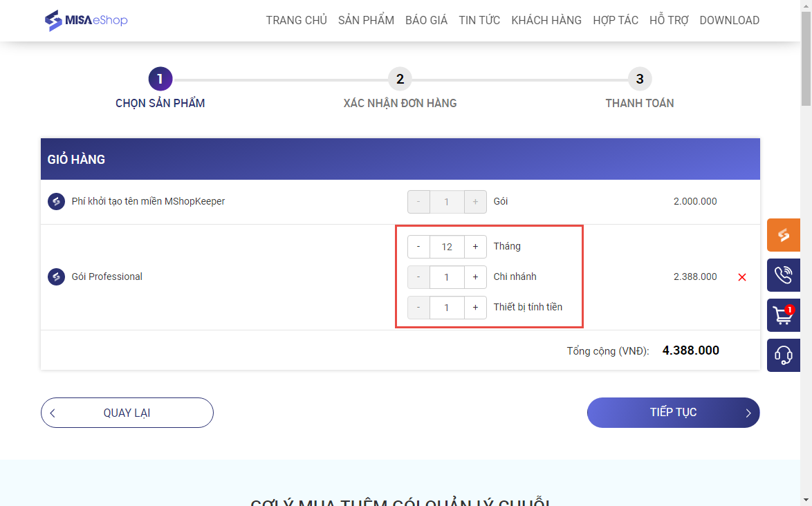Click the headset support floating icon
The height and width of the screenshot is (506, 812).
[784, 355]
